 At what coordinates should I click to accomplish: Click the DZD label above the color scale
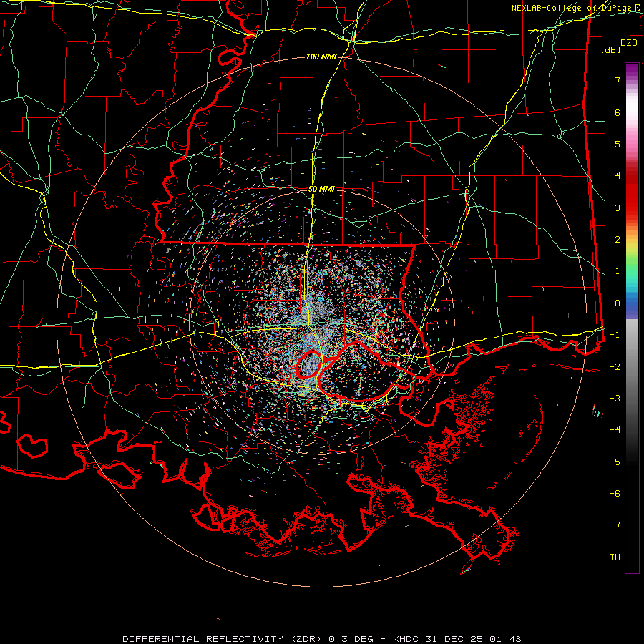pyautogui.click(x=629, y=43)
